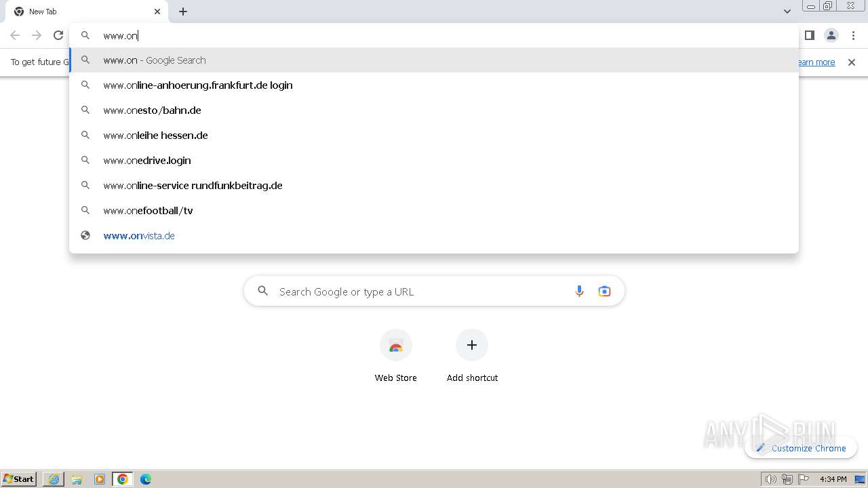
Task: Open the www.onvista.de URL suggestion
Action: [434, 236]
